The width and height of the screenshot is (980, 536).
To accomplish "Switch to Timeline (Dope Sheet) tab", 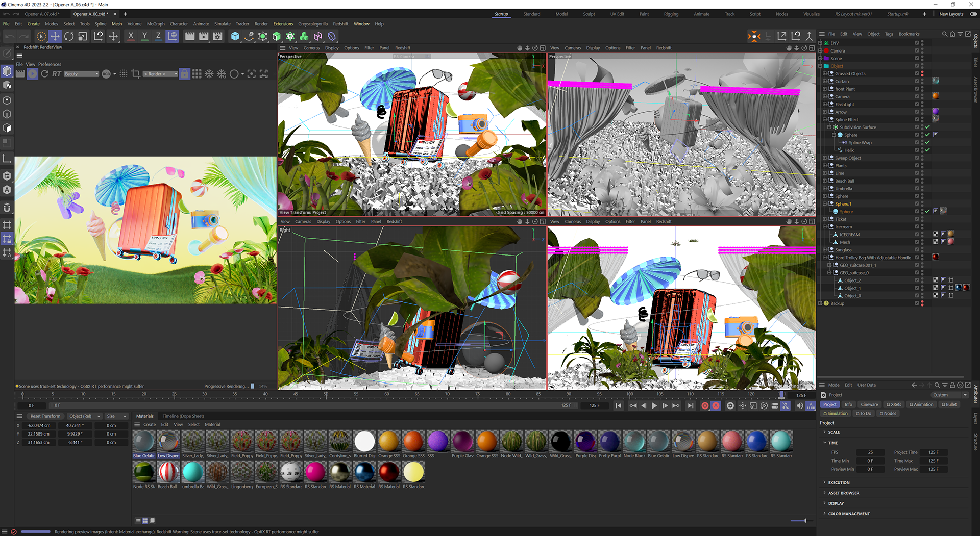I will 183,416.
